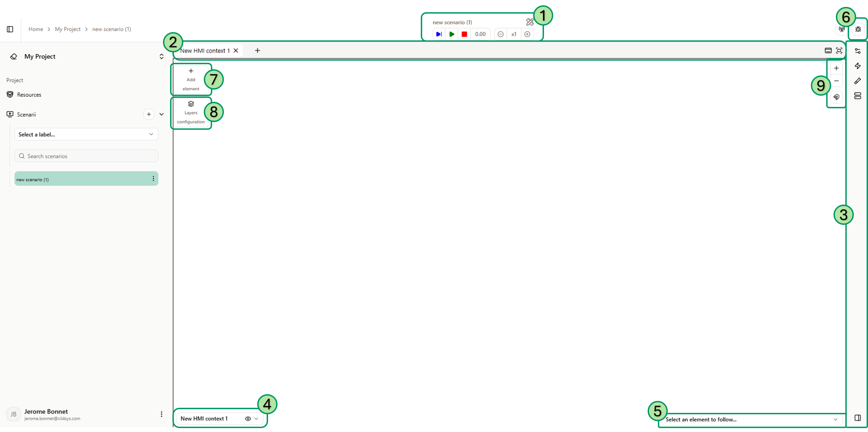Switch to New HMI context 1 tab
The image size is (868, 432).
tap(205, 51)
